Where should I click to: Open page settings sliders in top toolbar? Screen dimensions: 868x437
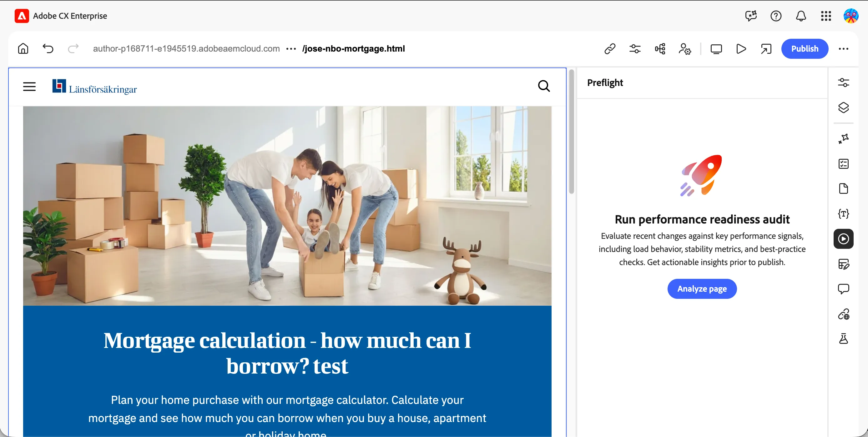(635, 49)
